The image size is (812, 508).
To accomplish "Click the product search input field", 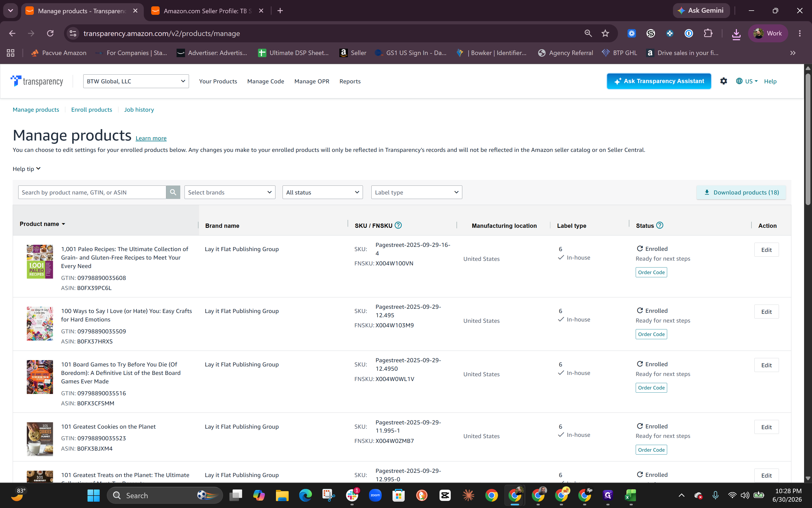I will tap(92, 192).
